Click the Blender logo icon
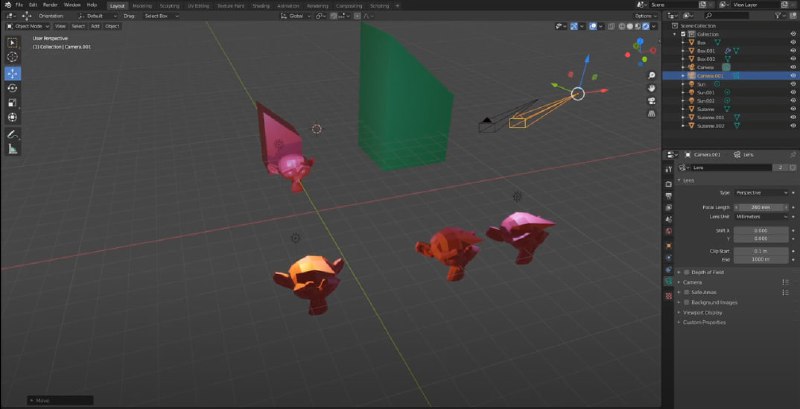Viewport: 800px width, 409px height. click(8, 5)
